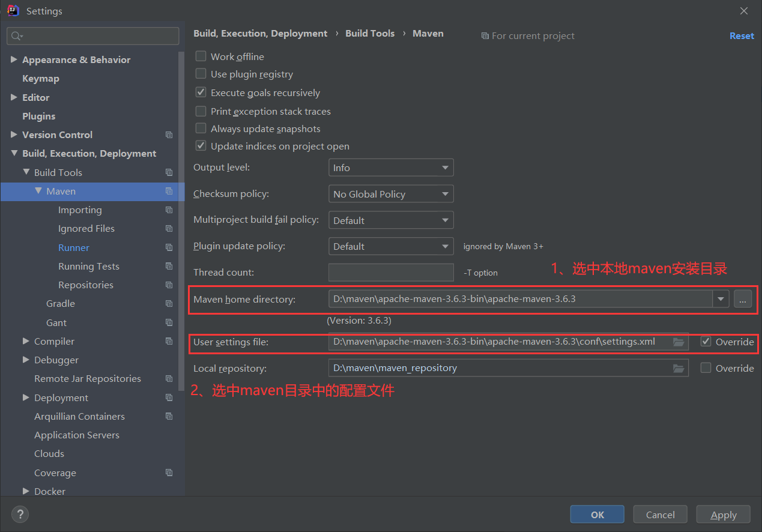The height and width of the screenshot is (532, 762).
Task: Uncheck Override for User settings file
Action: [x=706, y=342]
